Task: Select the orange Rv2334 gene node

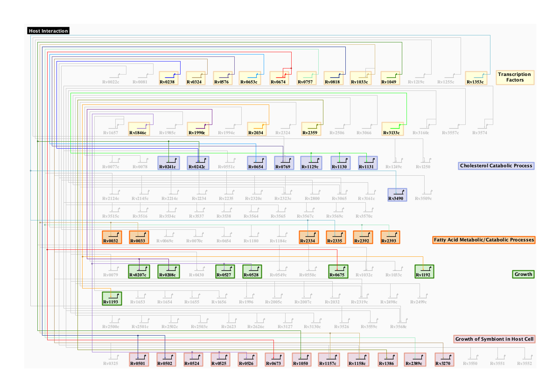Action: point(308,237)
